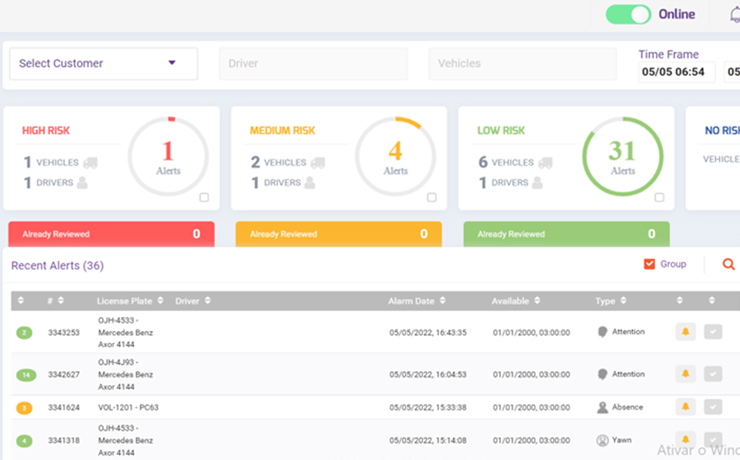
Task: Click bell icon for alert 3343253
Action: click(x=685, y=332)
